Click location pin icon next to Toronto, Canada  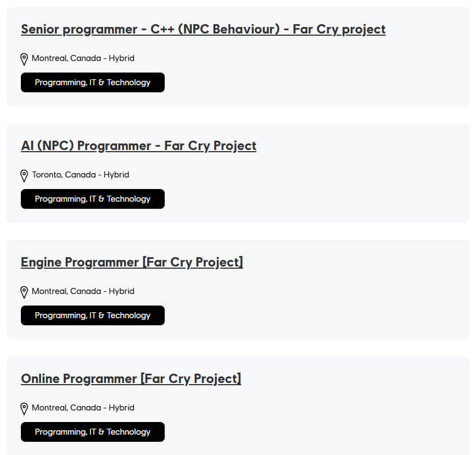click(24, 175)
